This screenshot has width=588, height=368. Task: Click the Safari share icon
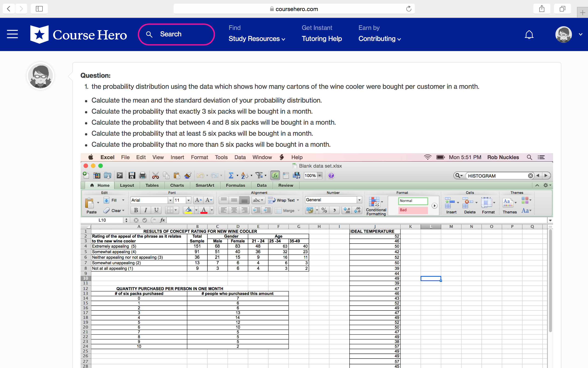(542, 9)
